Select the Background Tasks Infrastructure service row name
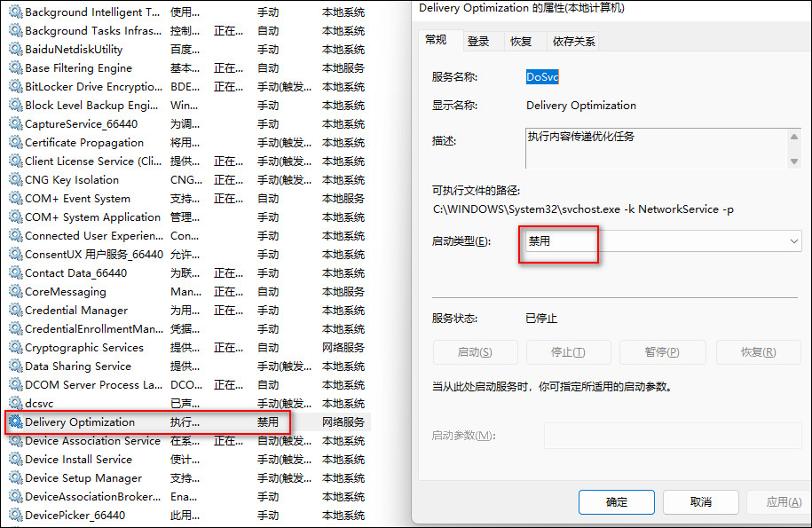 tap(93, 30)
